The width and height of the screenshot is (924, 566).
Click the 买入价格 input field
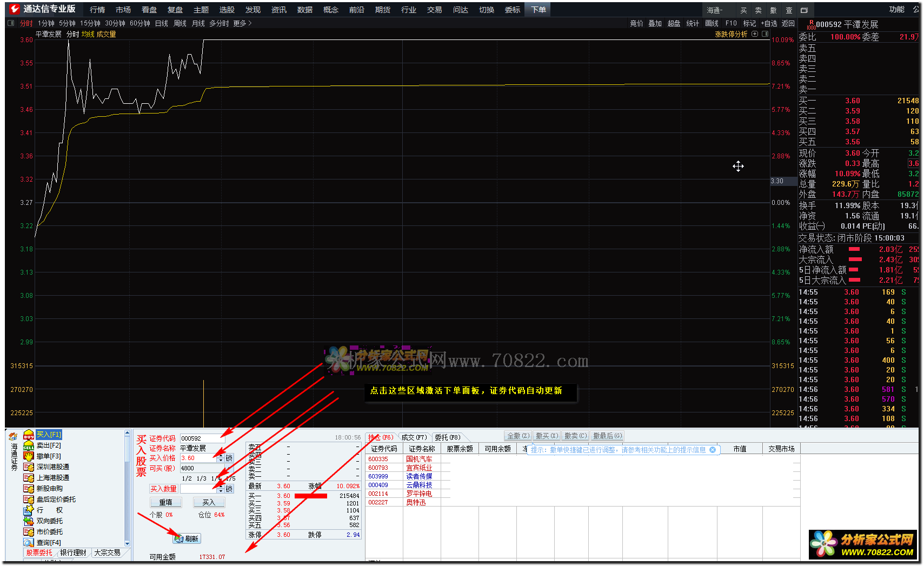click(198, 458)
